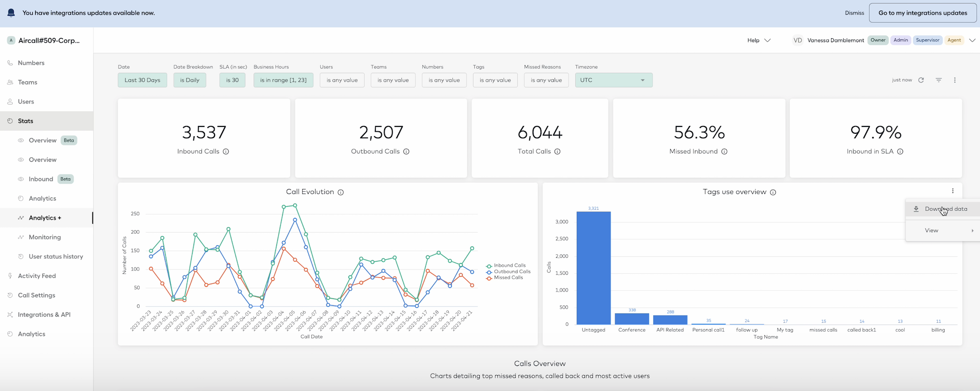Click Go to my integrations updates button
The image size is (980, 391).
tap(923, 13)
